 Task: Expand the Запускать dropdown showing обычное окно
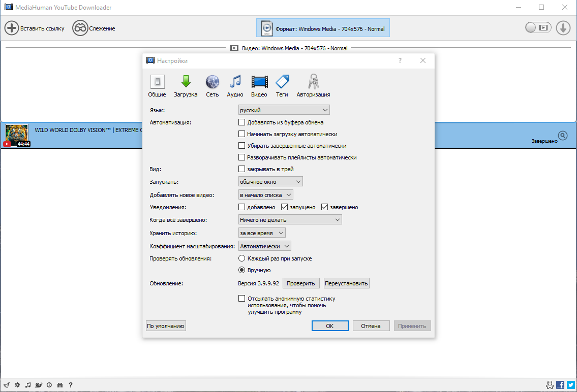(270, 181)
